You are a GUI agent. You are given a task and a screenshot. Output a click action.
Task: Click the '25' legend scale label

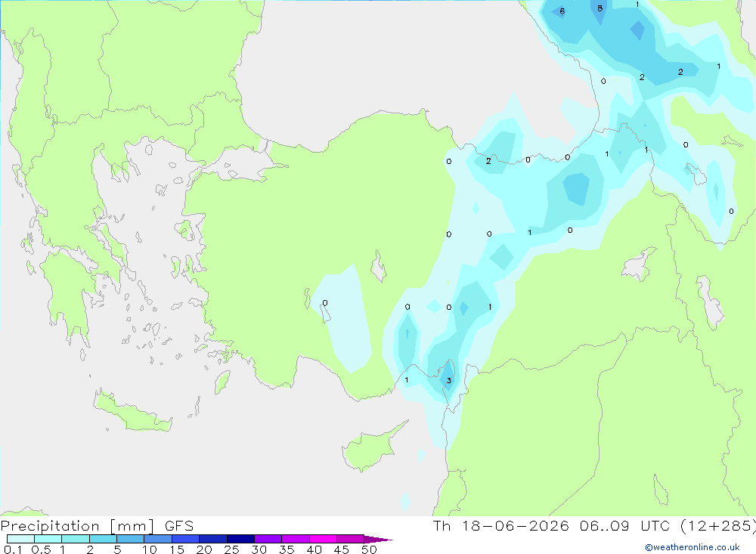pyautogui.click(x=231, y=549)
